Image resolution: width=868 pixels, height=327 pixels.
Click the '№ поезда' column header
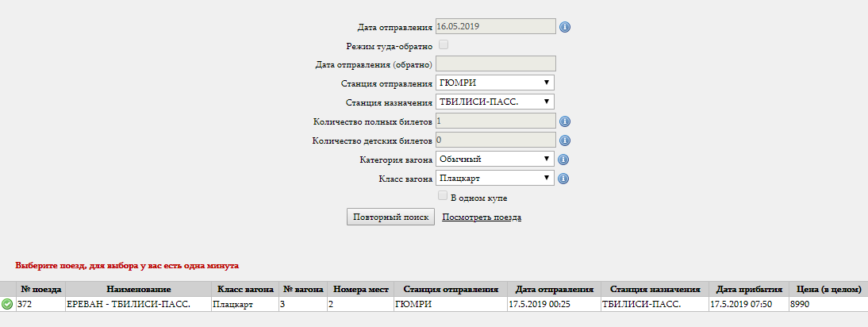click(40, 289)
